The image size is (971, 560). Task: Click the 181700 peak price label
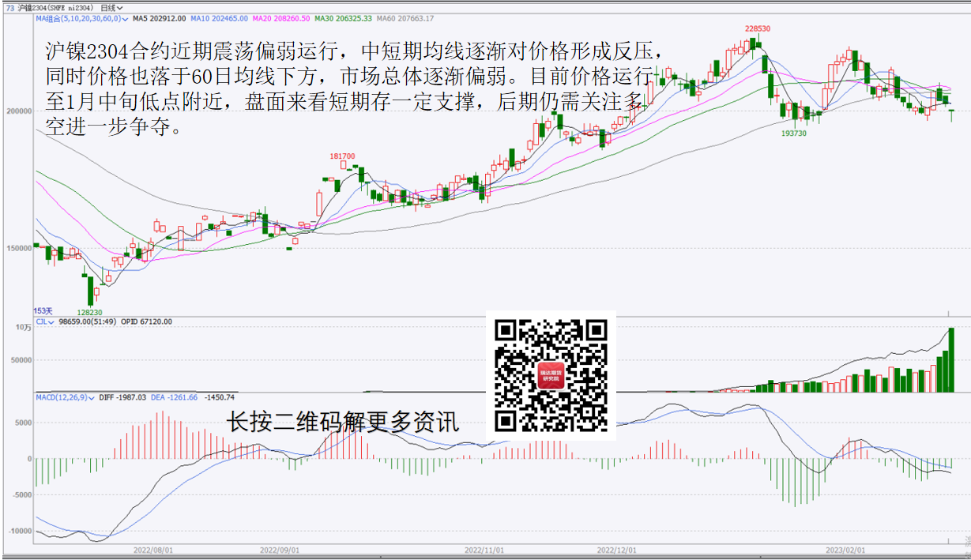(x=342, y=156)
